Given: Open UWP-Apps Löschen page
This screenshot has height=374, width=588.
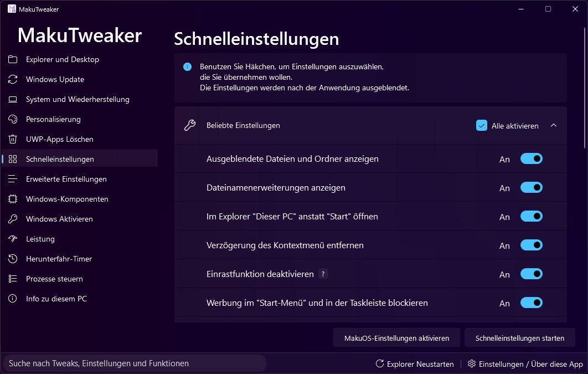Looking at the screenshot, I should [80, 139].
